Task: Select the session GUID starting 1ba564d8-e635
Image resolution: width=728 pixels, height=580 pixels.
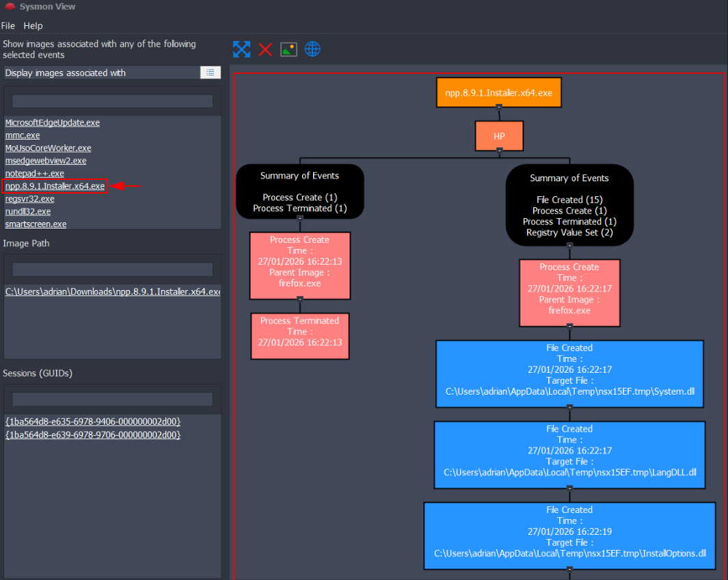Action: pos(93,421)
